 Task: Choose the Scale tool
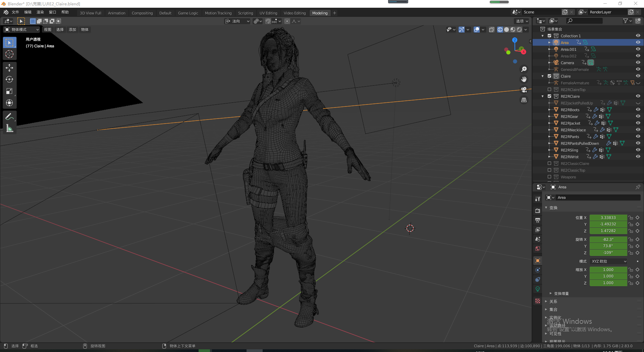(x=9, y=91)
